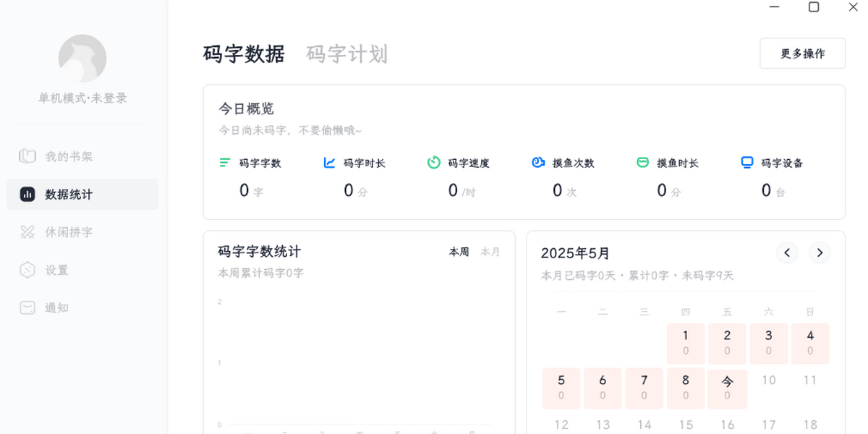Open the 通知 envelope icon
This screenshot has width=868, height=434.
tap(27, 307)
